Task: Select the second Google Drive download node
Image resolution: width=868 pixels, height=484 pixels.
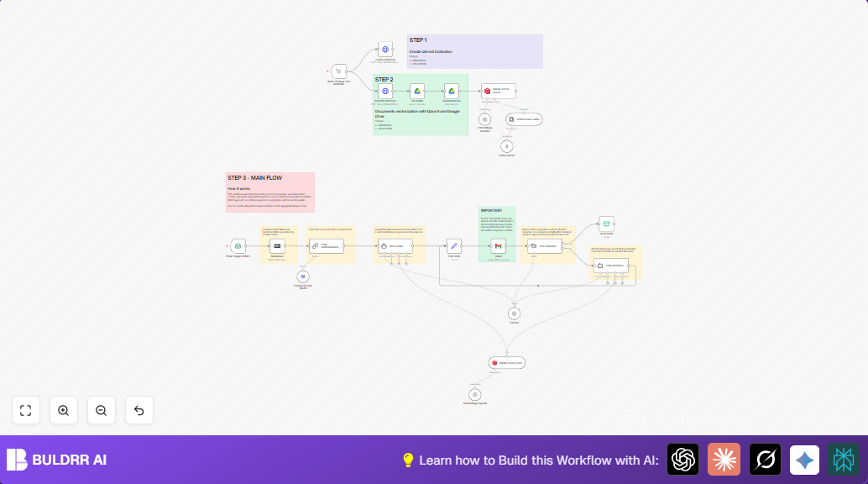Action: pyautogui.click(x=451, y=91)
